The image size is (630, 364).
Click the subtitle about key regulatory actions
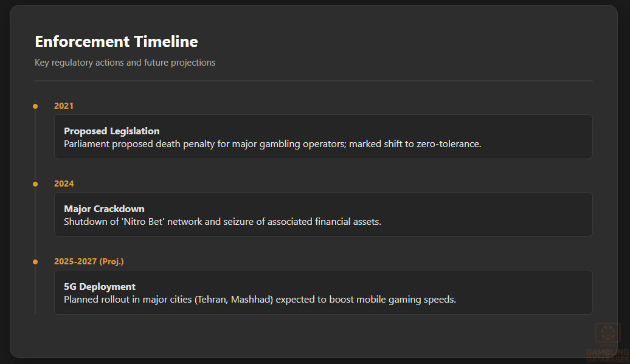125,63
